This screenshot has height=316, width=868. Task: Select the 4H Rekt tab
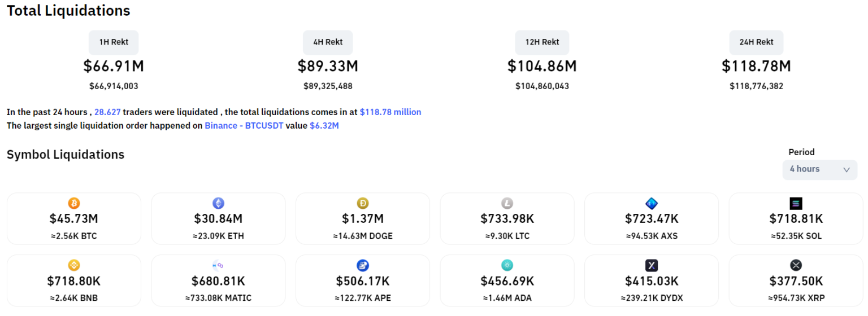(x=328, y=42)
